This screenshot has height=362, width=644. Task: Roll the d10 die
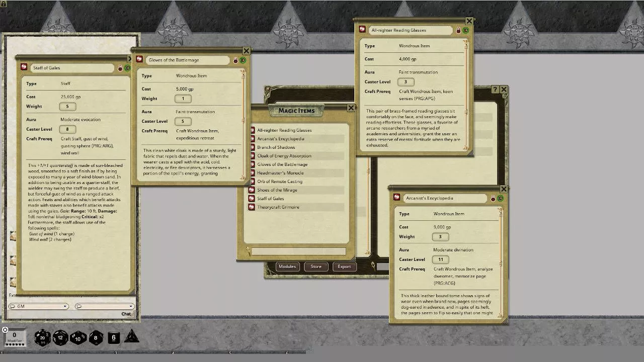point(78,337)
